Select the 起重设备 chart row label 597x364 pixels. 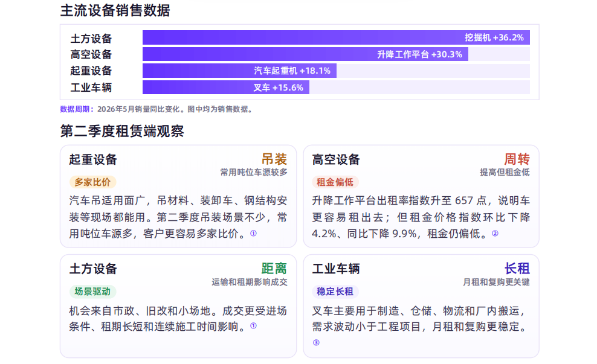click(91, 71)
